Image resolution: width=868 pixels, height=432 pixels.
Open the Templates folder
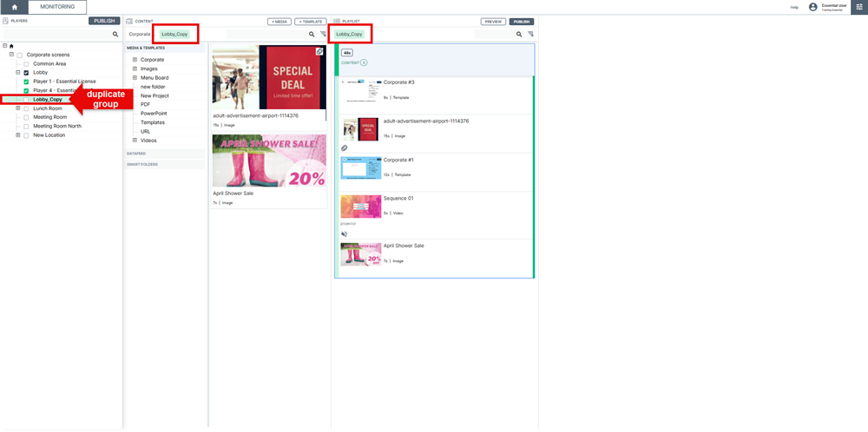(152, 122)
